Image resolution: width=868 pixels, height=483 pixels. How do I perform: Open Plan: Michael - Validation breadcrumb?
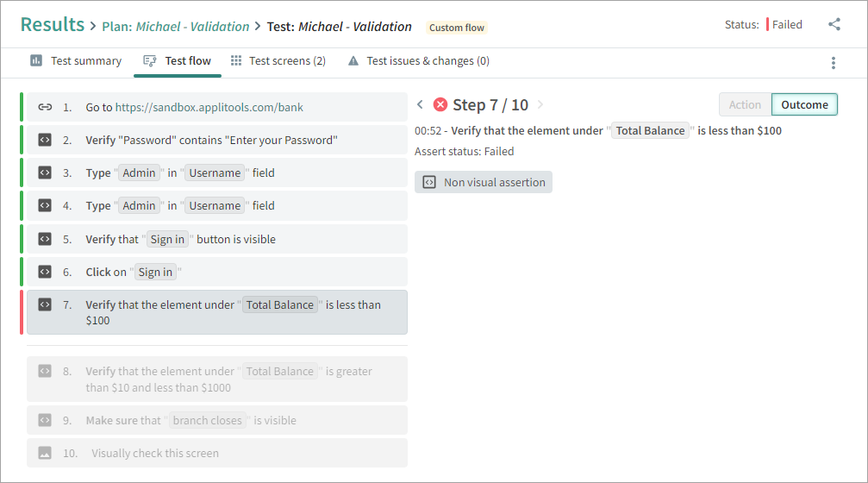[176, 27]
